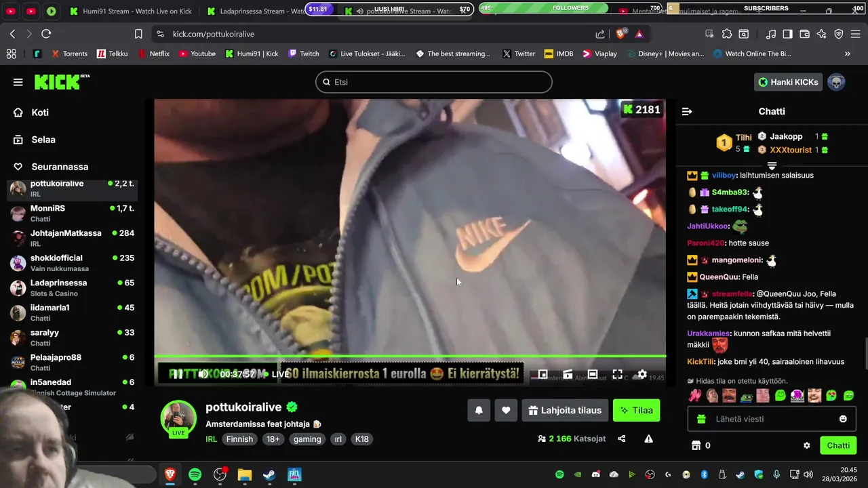Click the Etsi search field
The width and height of the screenshot is (868, 488).
[434, 82]
